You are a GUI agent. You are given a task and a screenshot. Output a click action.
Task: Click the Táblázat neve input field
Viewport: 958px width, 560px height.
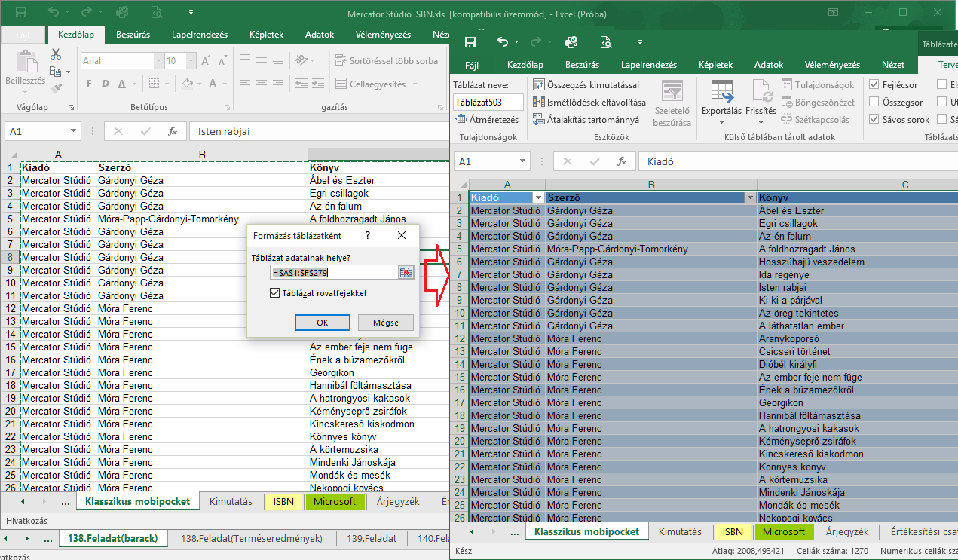pyautogui.click(x=488, y=102)
